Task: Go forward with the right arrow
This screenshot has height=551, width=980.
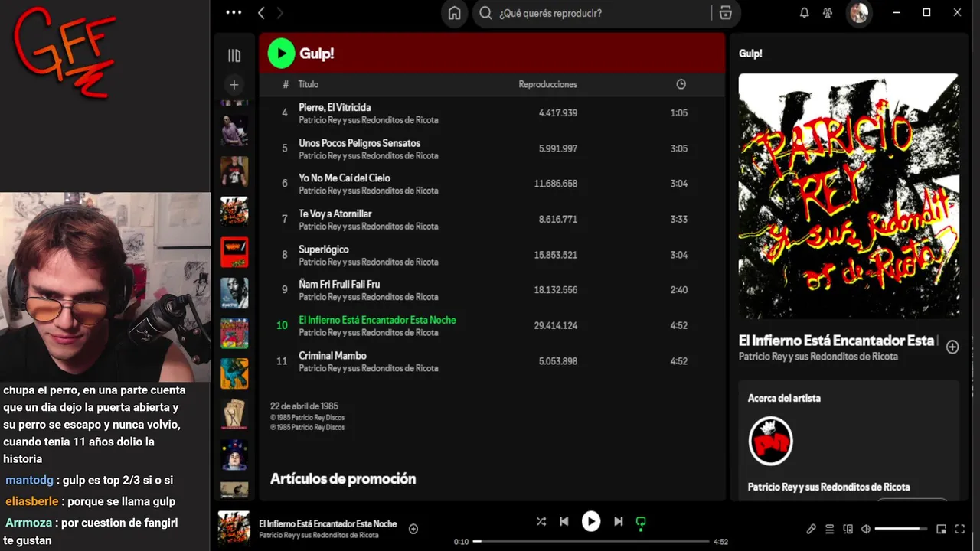Action: (279, 13)
